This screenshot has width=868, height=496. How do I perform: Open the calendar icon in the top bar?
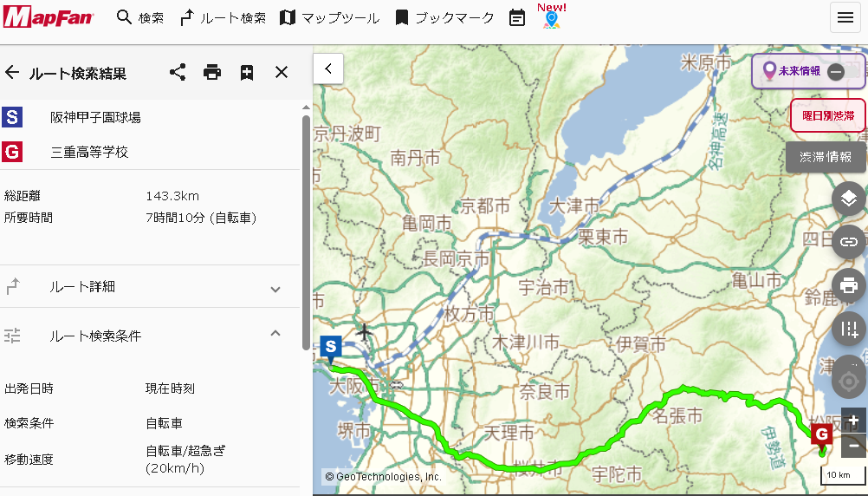coord(517,18)
